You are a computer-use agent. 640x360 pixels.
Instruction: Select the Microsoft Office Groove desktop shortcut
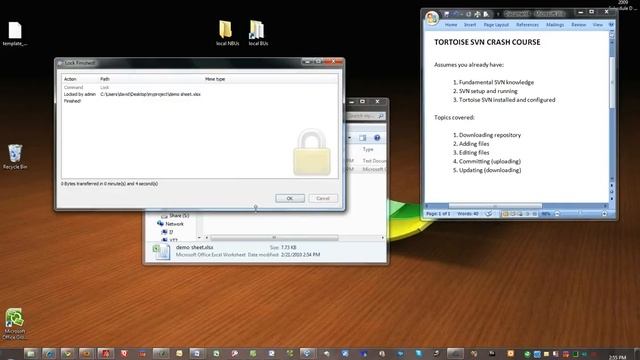point(15,324)
